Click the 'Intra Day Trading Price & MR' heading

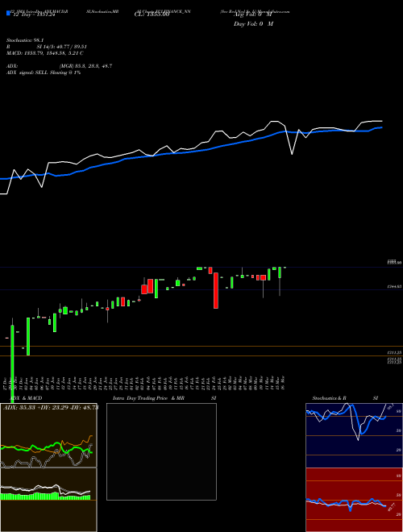pos(148,398)
